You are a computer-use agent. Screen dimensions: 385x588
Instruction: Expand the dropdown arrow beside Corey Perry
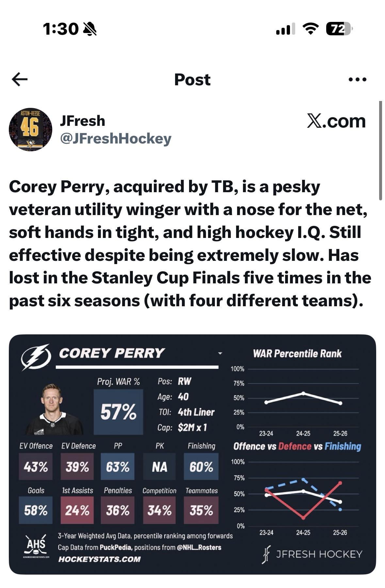tap(220, 353)
